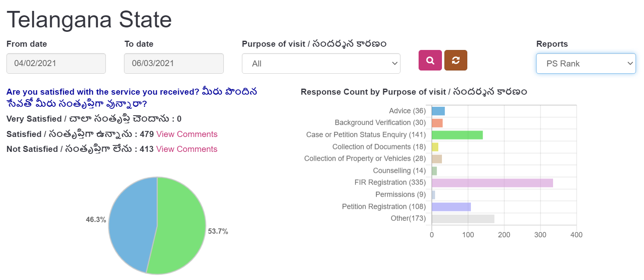Image resolution: width=644 pixels, height=280 pixels.
Task: Click the magnifier search button
Action: [x=430, y=60]
